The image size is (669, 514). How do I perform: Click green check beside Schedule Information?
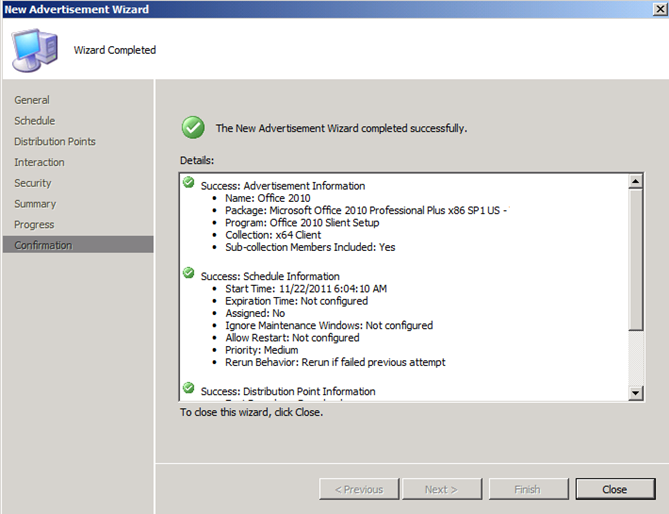[x=189, y=273]
